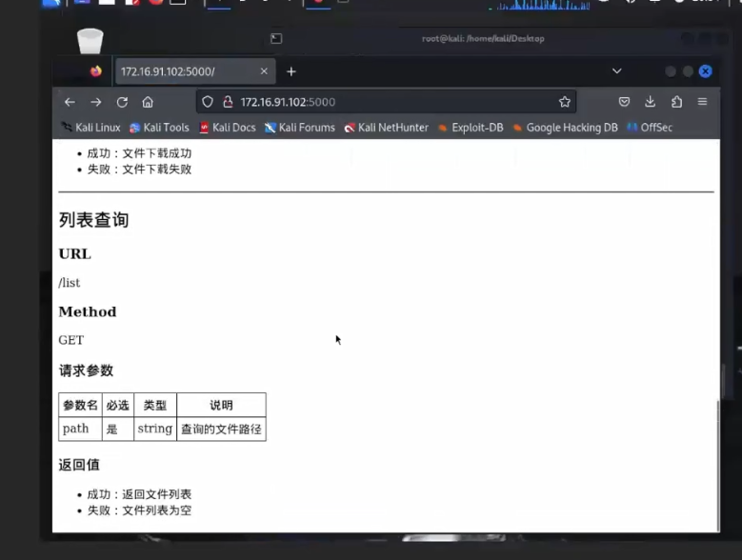Screen dimensions: 742x560
Task: Go forward to the next page
Action: pos(96,102)
